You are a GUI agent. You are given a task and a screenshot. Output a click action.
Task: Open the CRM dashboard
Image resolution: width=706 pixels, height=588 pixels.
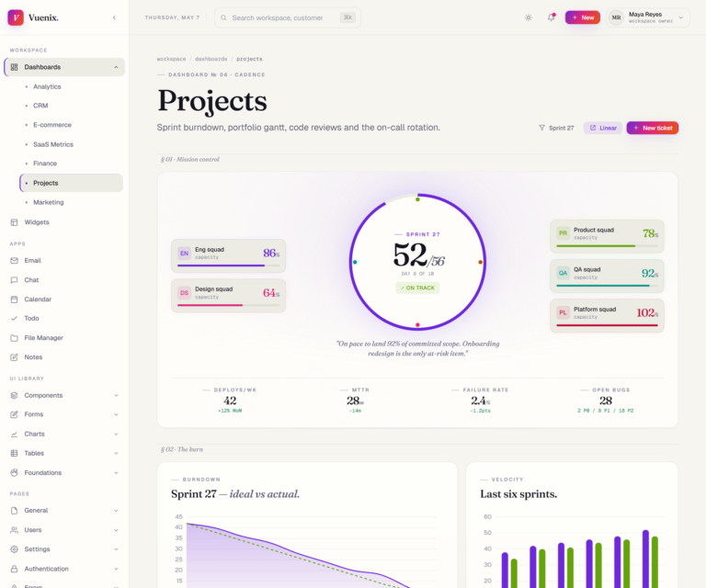(71, 106)
